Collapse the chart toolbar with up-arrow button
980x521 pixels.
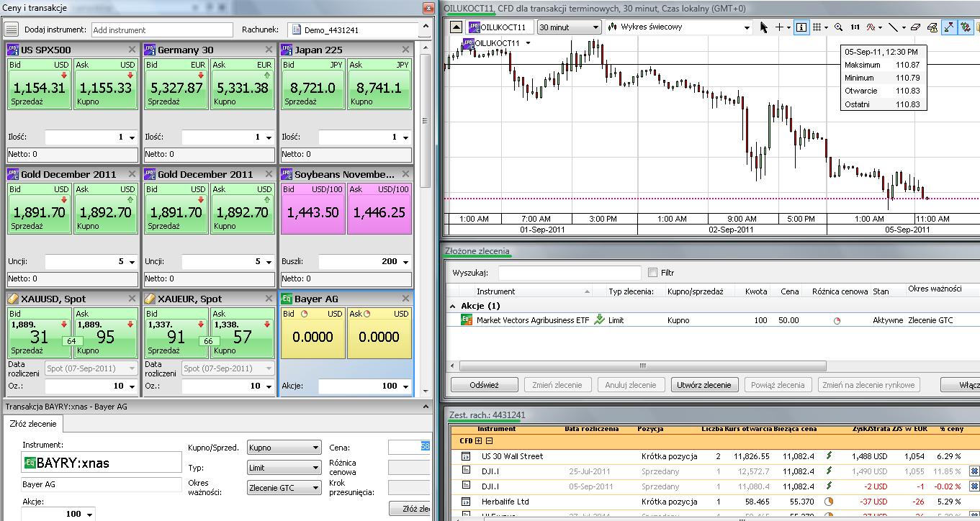click(x=456, y=27)
